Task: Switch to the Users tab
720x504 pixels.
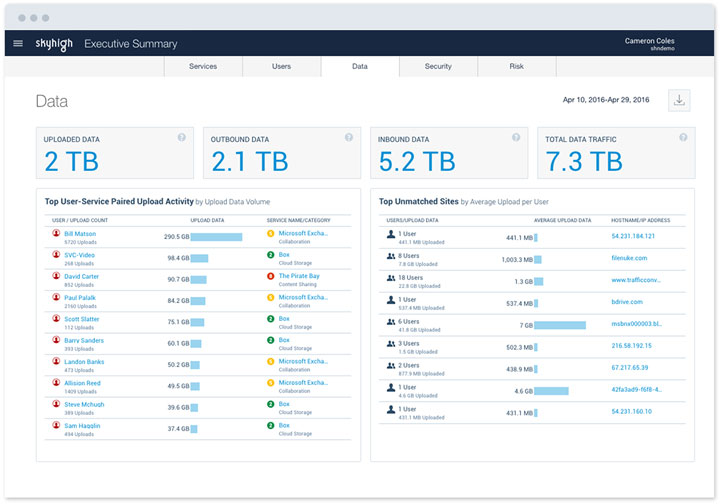Action: click(281, 66)
